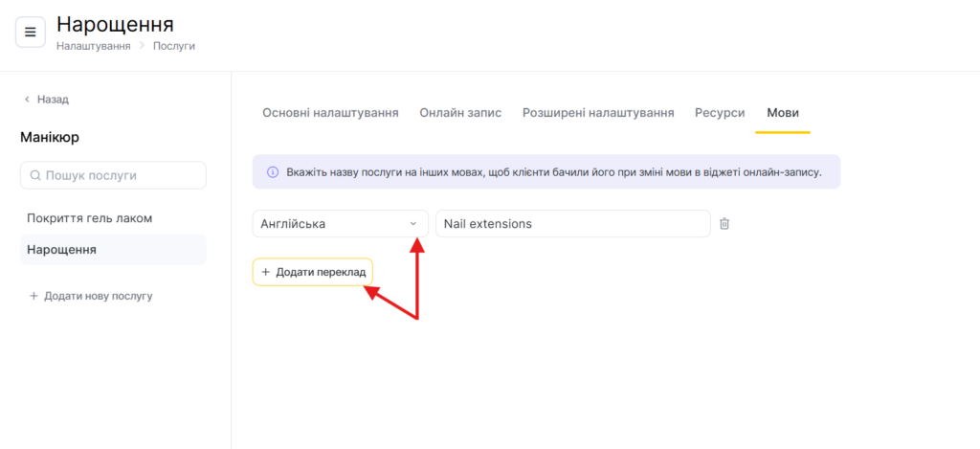Switch to the Основні налаштування tab
Image resolution: width=980 pixels, height=449 pixels.
point(330,112)
